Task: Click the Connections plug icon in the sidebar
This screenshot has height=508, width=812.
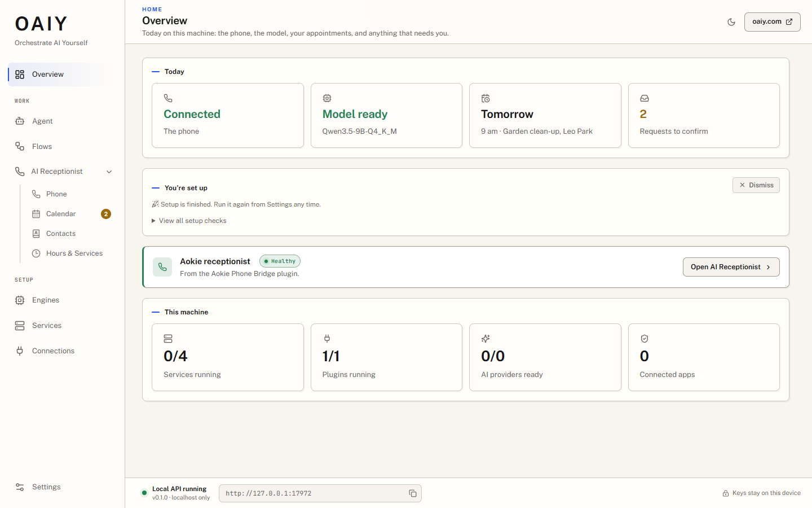Action: coord(20,351)
